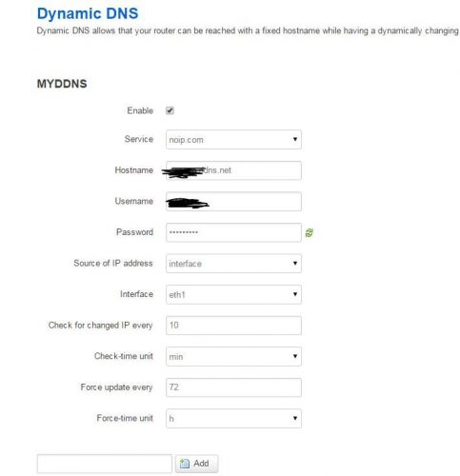Click the Dynamic DNS description paragraph
This screenshot has height=476, width=460.
pos(248,30)
